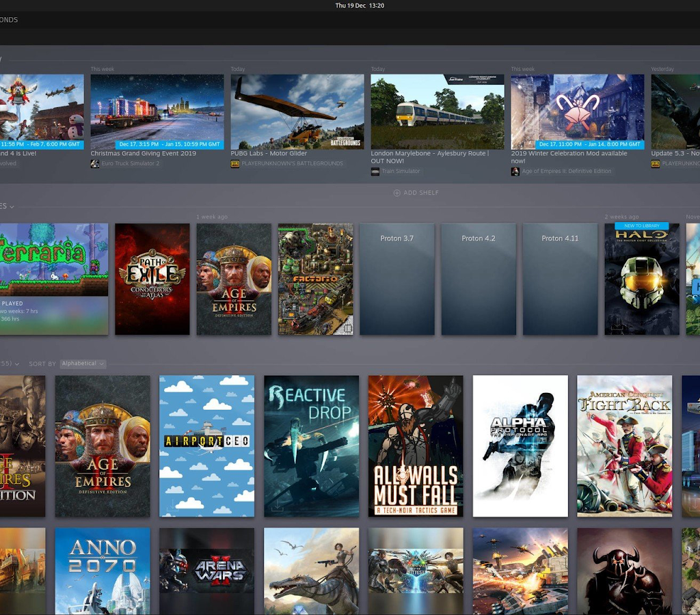
Task: Click the Age of Empires II news source icon
Action: 515,172
